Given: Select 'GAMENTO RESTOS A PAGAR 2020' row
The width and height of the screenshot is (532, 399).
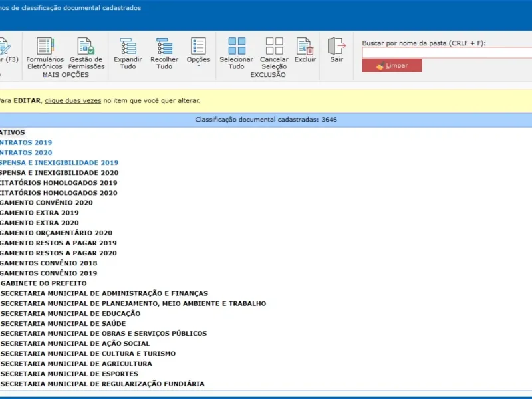Looking at the screenshot, I should coord(59,253).
